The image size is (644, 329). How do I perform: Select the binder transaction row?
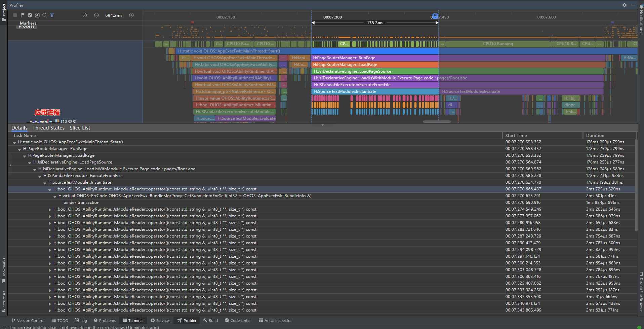321,203
